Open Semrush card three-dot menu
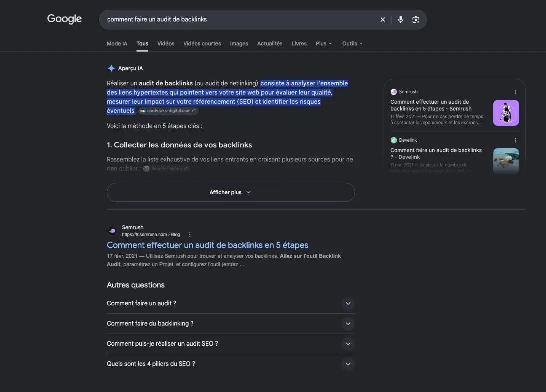This screenshot has height=392, width=546. [515, 92]
